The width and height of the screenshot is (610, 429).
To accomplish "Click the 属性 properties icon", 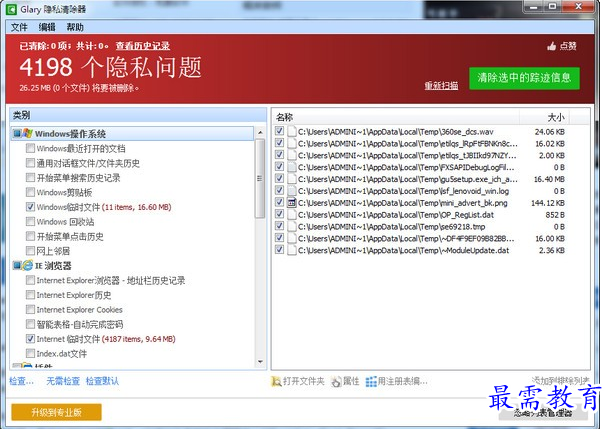I will (x=336, y=382).
